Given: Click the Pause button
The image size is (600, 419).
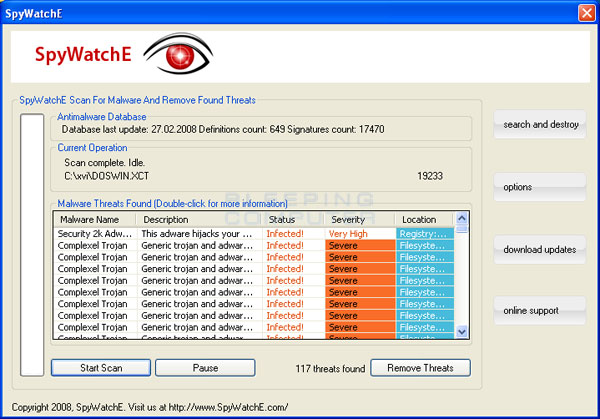Looking at the screenshot, I should pyautogui.click(x=205, y=368).
